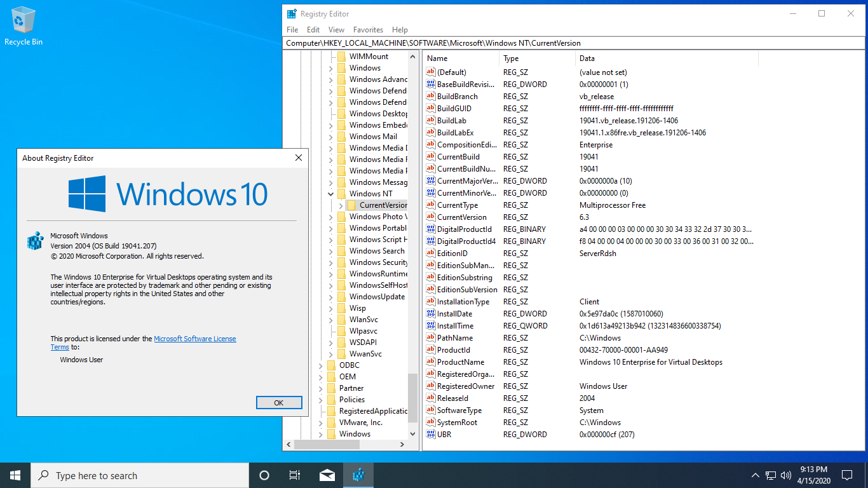This screenshot has height=488, width=868.
Task: Expand the WindowsUpdate tree node
Action: [330, 297]
